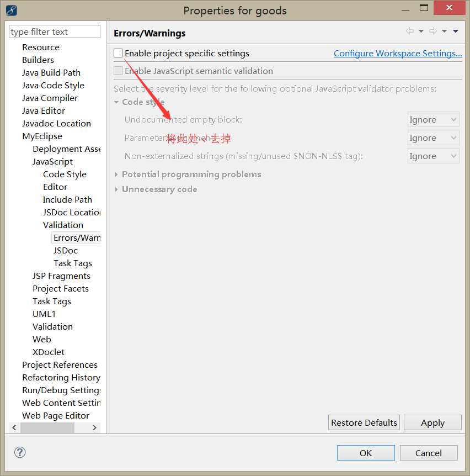Maximize the Properties for goods window
The image size is (470, 476).
(x=424, y=8)
